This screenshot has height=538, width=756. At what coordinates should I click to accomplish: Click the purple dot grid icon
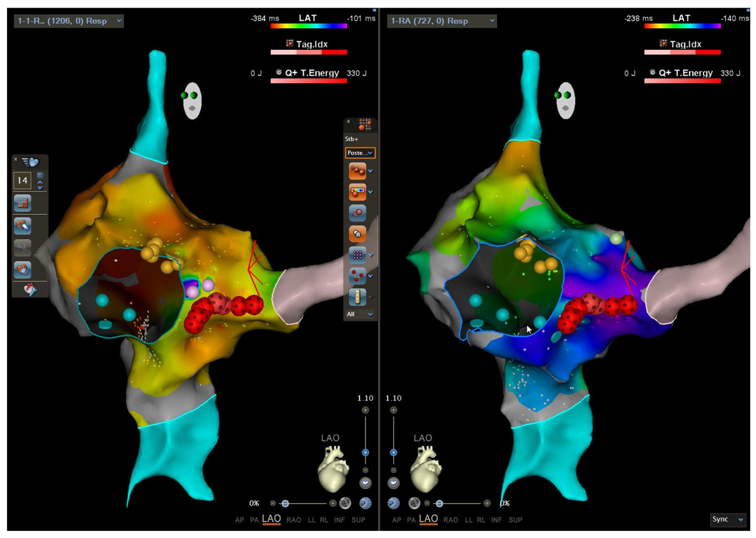click(357, 255)
